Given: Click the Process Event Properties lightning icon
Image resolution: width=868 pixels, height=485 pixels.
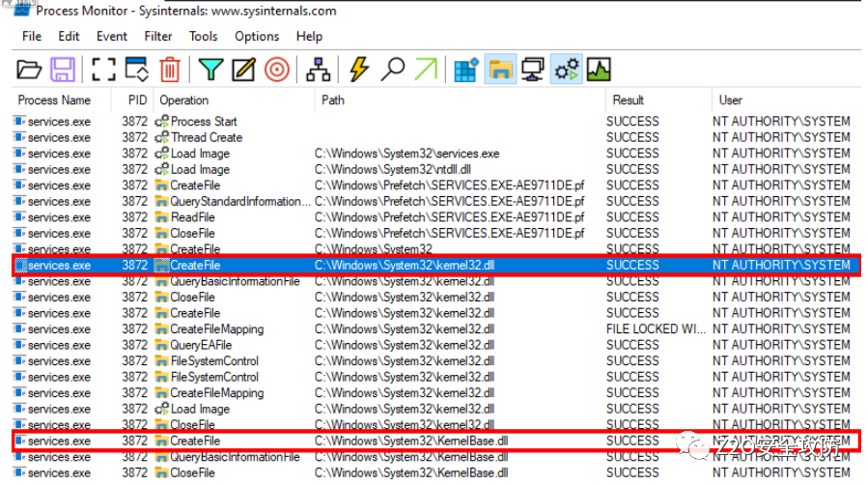Looking at the screenshot, I should pyautogui.click(x=359, y=70).
